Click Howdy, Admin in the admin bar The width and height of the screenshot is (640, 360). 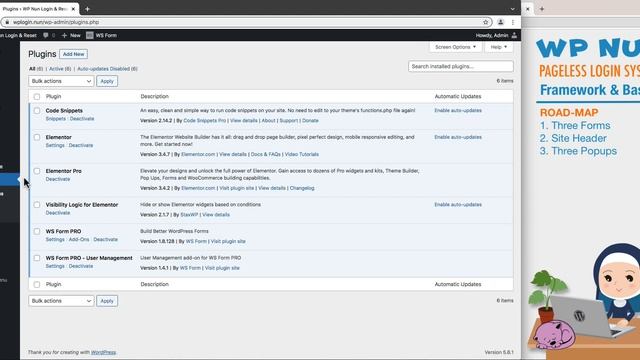(x=492, y=36)
